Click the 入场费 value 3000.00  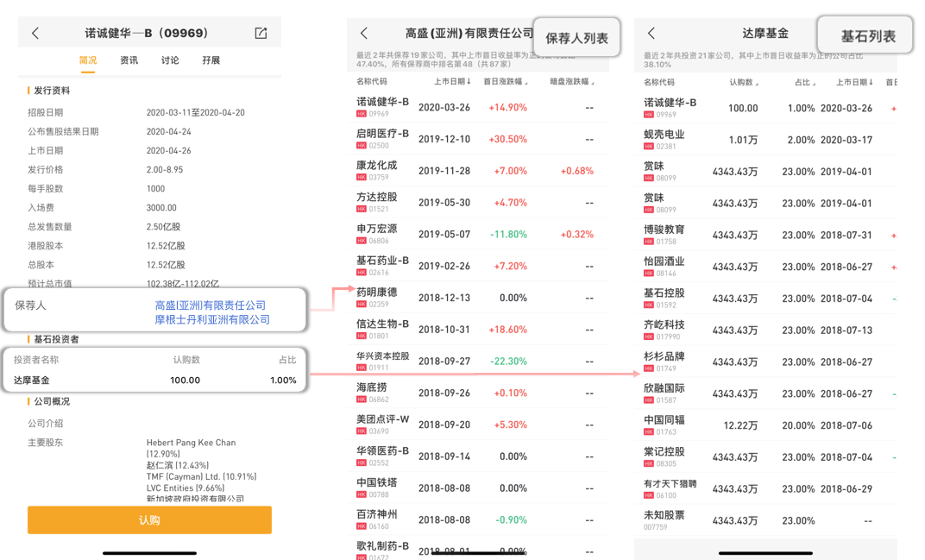click(x=161, y=208)
